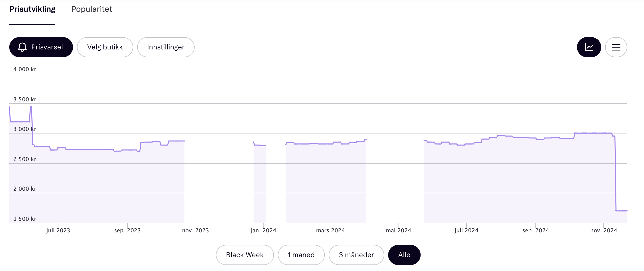Viewport: 644px width, 271px height.
Task: Click the Prisvarsel button label
Action: [x=47, y=47]
